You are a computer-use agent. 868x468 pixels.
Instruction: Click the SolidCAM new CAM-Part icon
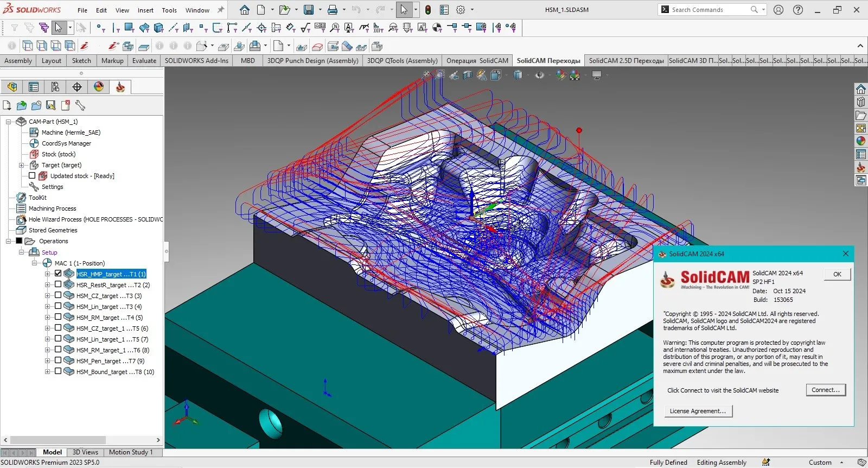pyautogui.click(x=7, y=105)
